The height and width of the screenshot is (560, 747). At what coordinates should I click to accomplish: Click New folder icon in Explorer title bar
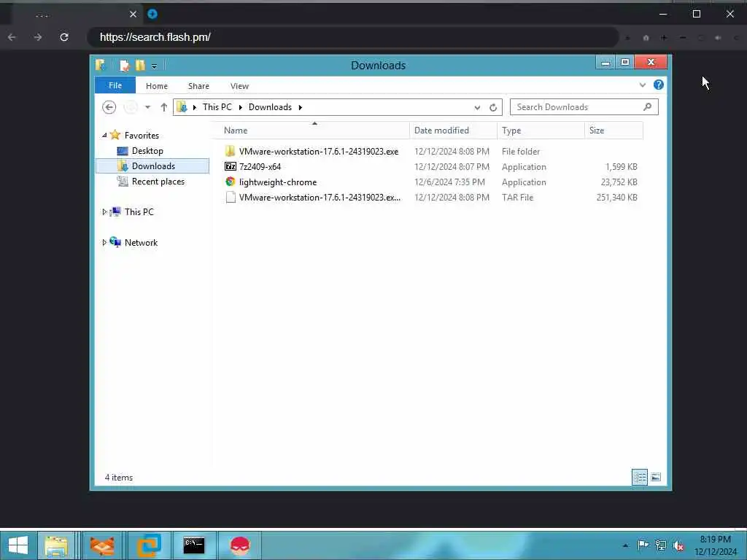140,65
